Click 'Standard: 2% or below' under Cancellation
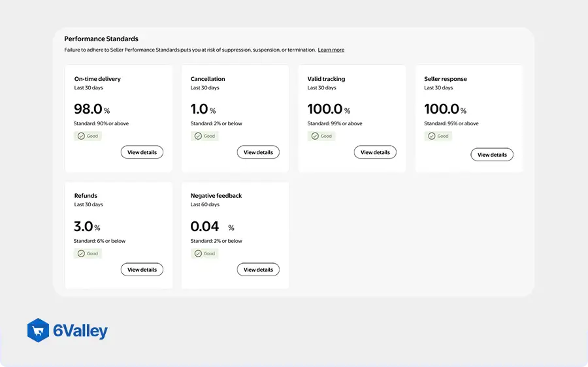 (x=216, y=123)
